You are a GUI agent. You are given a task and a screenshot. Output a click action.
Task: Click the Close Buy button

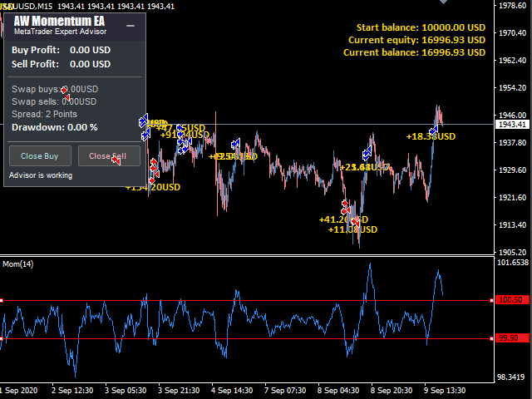[x=40, y=156]
